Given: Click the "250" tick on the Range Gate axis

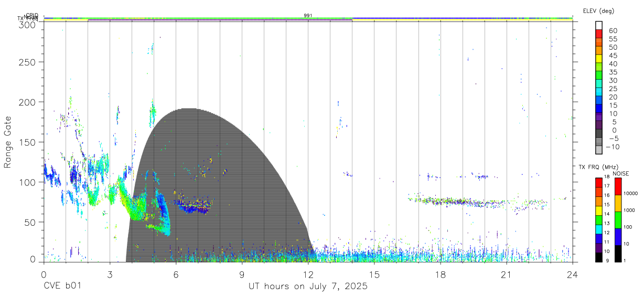Looking at the screenshot, I should pyautogui.click(x=26, y=62).
